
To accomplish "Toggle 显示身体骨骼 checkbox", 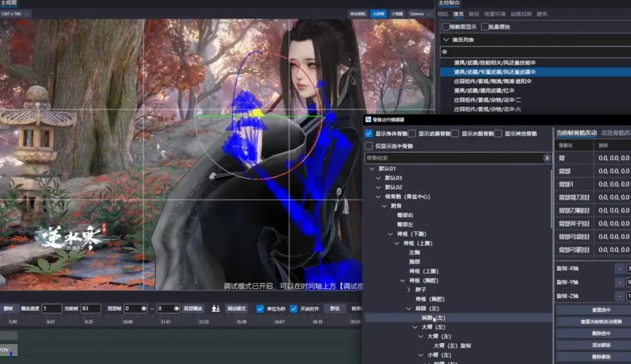I will [369, 134].
